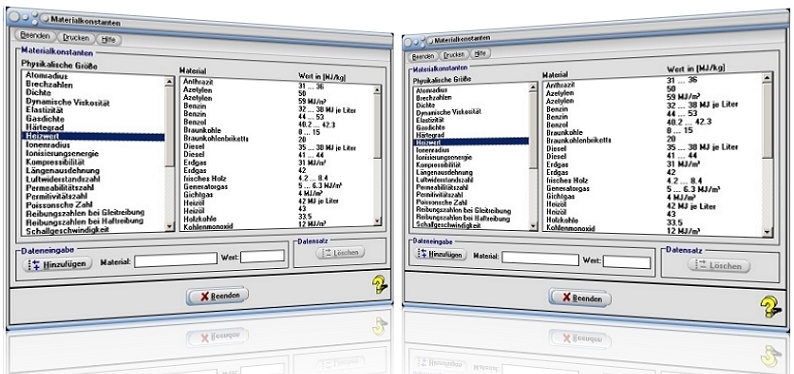Open Drucken menu in left window
The height and width of the screenshot is (374, 794).
[76, 37]
